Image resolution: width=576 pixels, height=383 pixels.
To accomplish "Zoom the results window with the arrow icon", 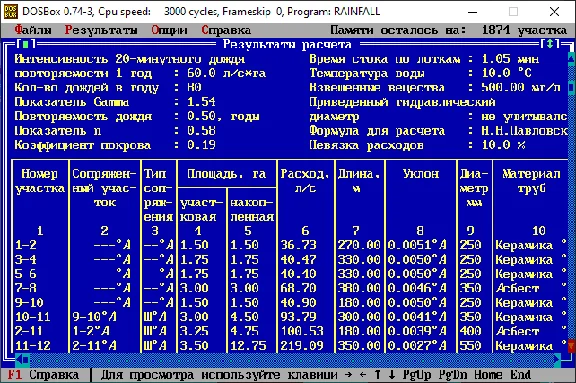I will pyautogui.click(x=550, y=44).
